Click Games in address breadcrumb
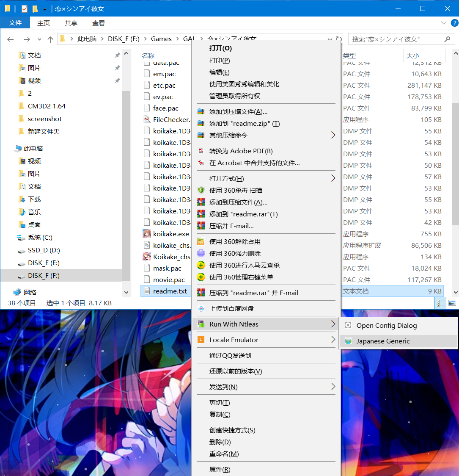Screen dimensions: 459x476 point(161,39)
